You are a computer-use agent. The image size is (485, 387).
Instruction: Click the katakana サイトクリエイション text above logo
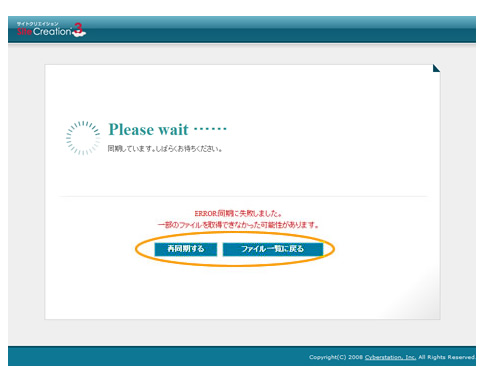click(x=37, y=24)
